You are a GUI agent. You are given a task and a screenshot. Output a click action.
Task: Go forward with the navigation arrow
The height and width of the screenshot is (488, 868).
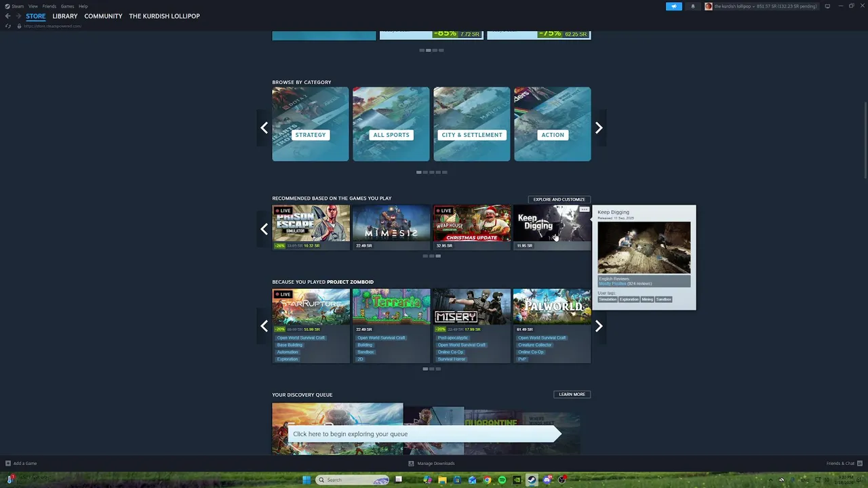[18, 16]
